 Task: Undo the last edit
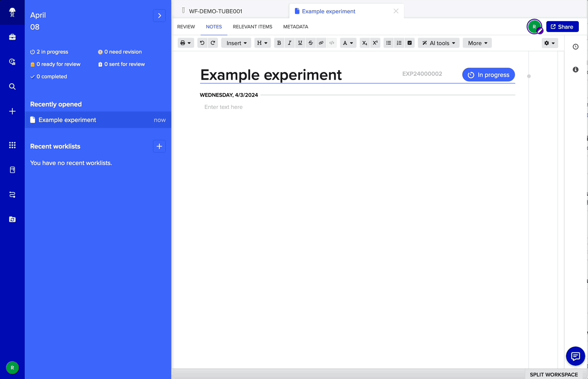click(x=202, y=43)
